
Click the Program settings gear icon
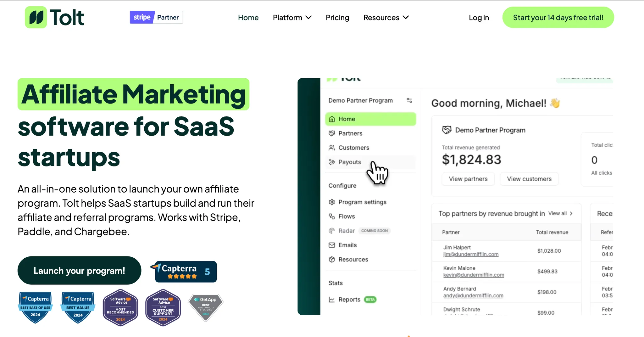tap(332, 202)
